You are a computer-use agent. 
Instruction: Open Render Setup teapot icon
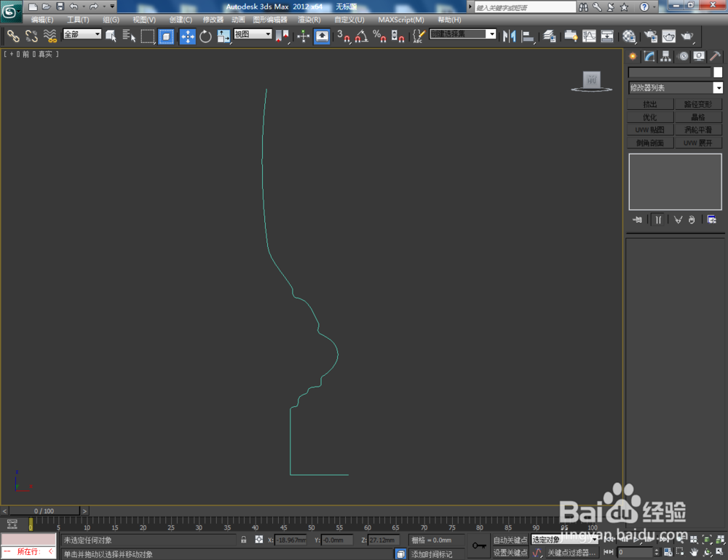click(x=650, y=36)
